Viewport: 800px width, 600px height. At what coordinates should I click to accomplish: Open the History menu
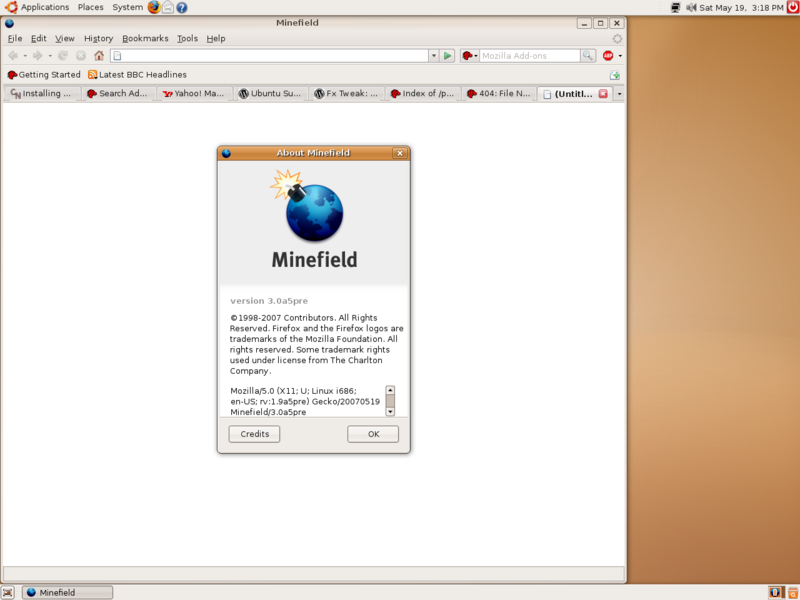tap(98, 38)
